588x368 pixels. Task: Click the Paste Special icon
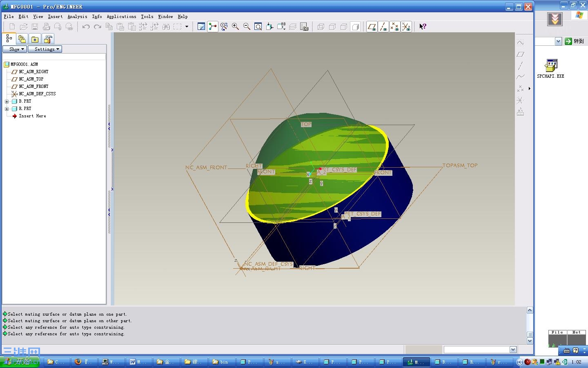(132, 27)
